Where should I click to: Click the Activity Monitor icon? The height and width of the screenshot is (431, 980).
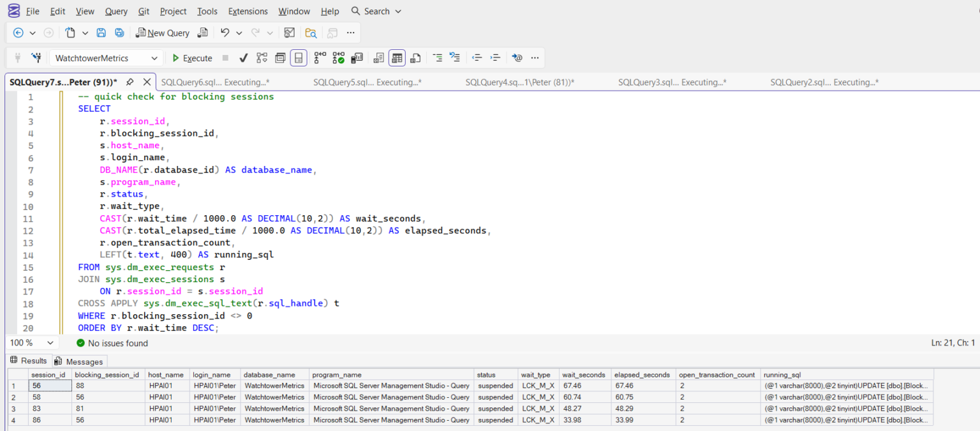pos(290,33)
